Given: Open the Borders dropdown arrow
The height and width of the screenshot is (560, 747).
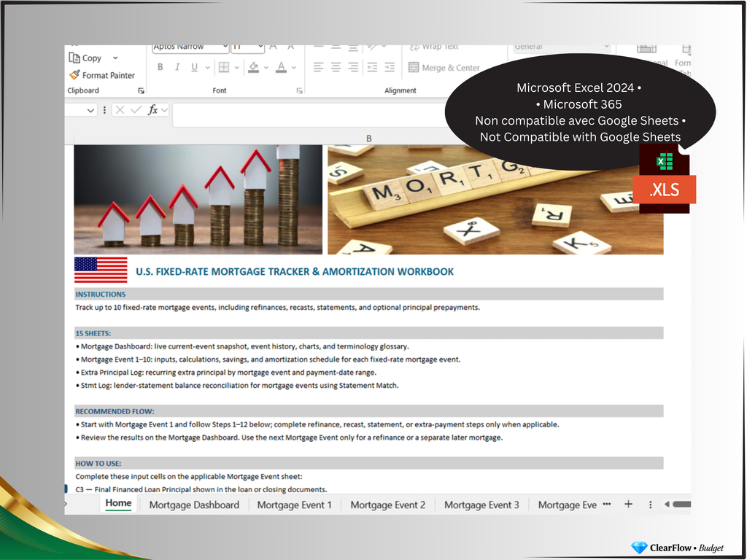Looking at the screenshot, I should pyautogui.click(x=237, y=68).
